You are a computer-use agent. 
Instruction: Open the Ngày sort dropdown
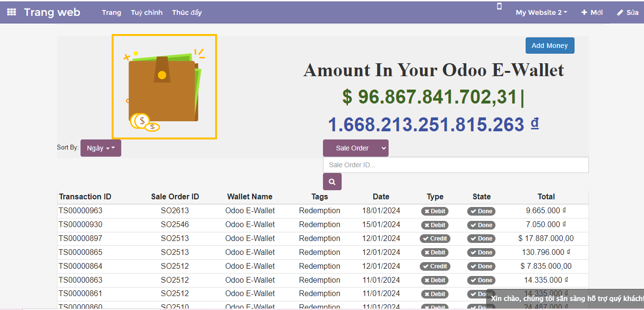[101, 148]
